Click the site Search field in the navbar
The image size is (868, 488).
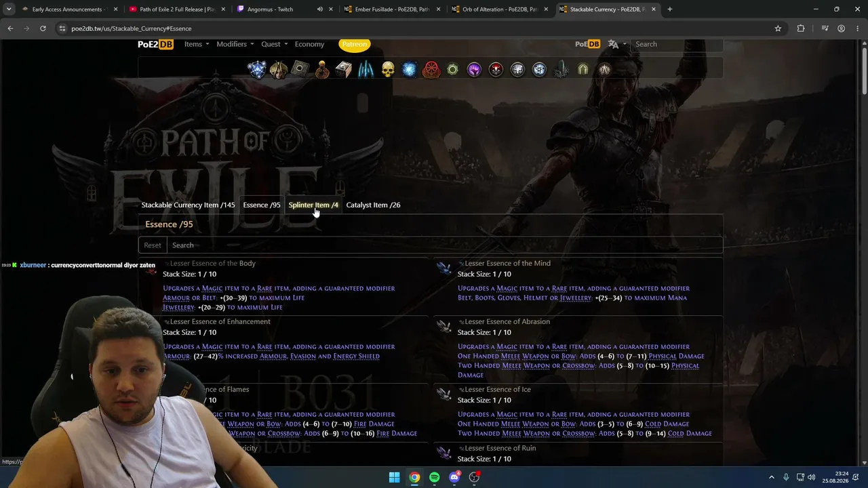tap(676, 44)
